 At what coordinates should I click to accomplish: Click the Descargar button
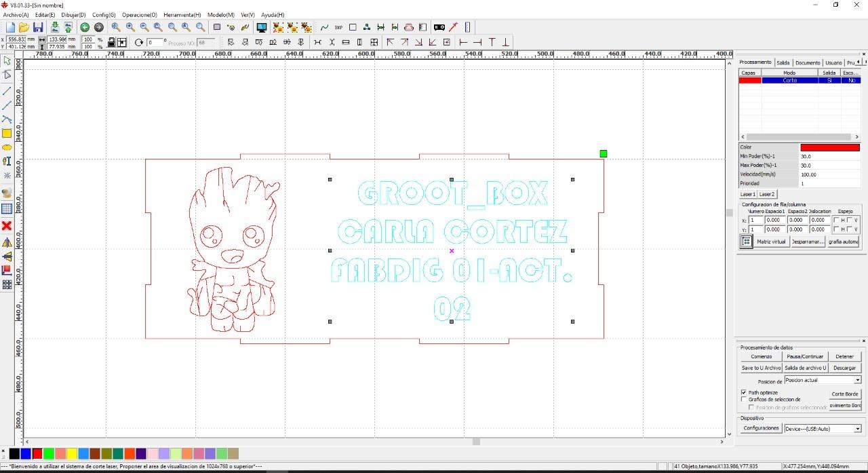pyautogui.click(x=844, y=368)
